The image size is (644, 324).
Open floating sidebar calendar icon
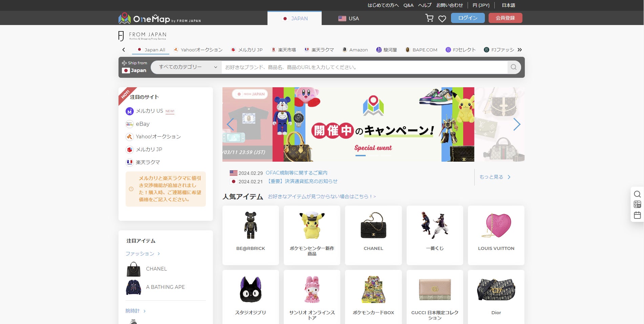pos(637,215)
